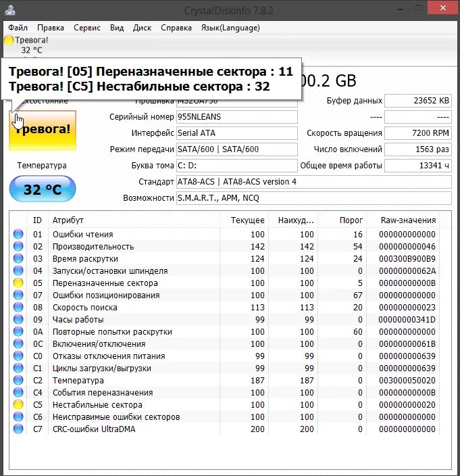This screenshot has width=460, height=476.
Task: Select the Тревога! 32 °C disk entry
Action: [x=26, y=45]
